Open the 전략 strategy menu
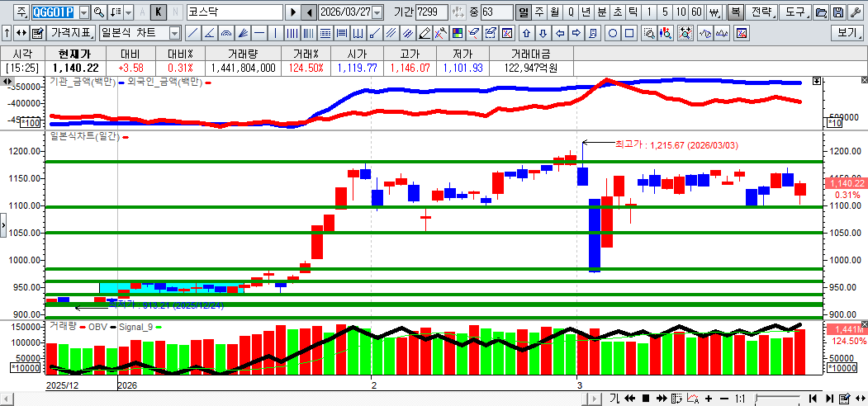Screen dimensions: 868x406 coord(762,12)
